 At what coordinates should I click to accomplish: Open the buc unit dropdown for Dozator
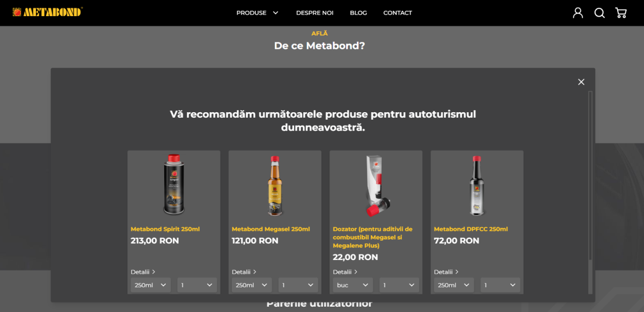point(353,285)
